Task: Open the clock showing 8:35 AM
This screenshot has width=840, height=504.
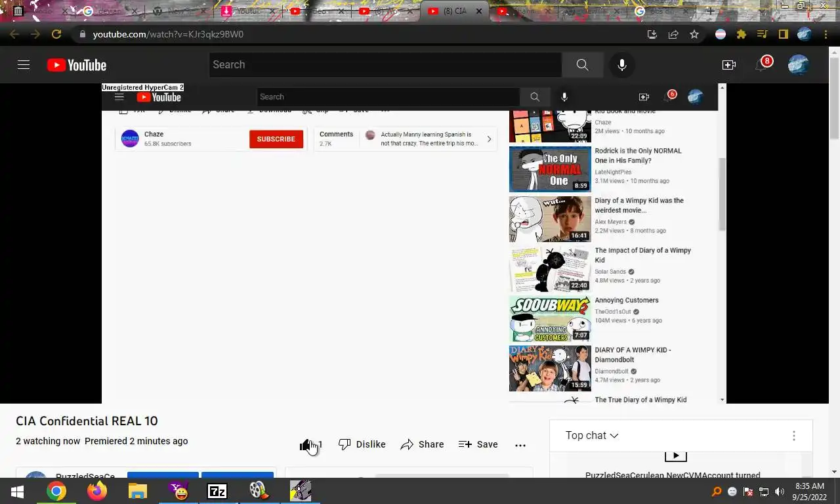Action: 809,492
